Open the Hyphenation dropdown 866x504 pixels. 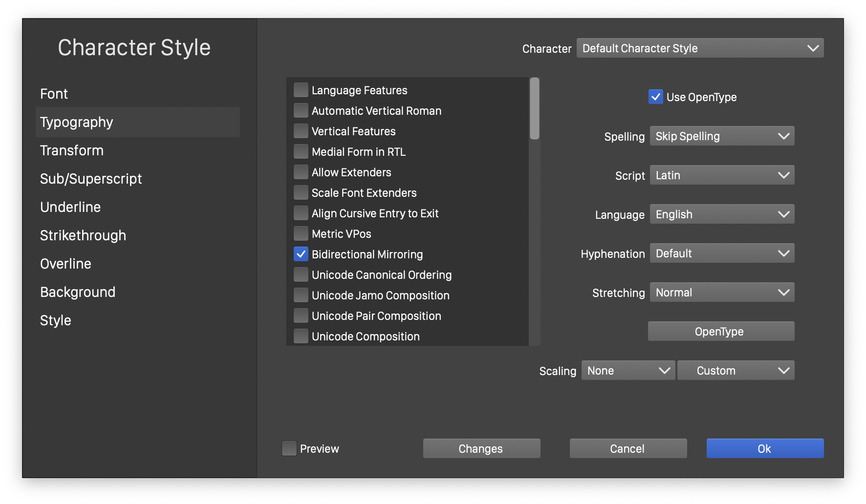pos(722,253)
